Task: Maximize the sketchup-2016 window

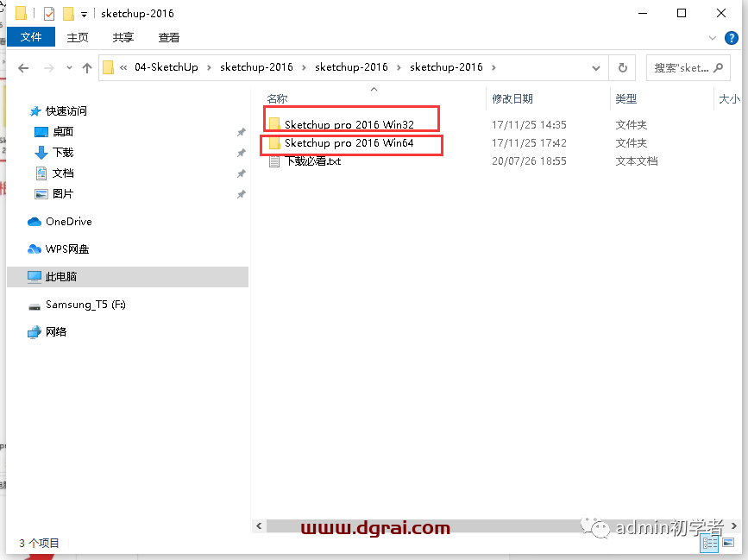Action: click(x=682, y=13)
